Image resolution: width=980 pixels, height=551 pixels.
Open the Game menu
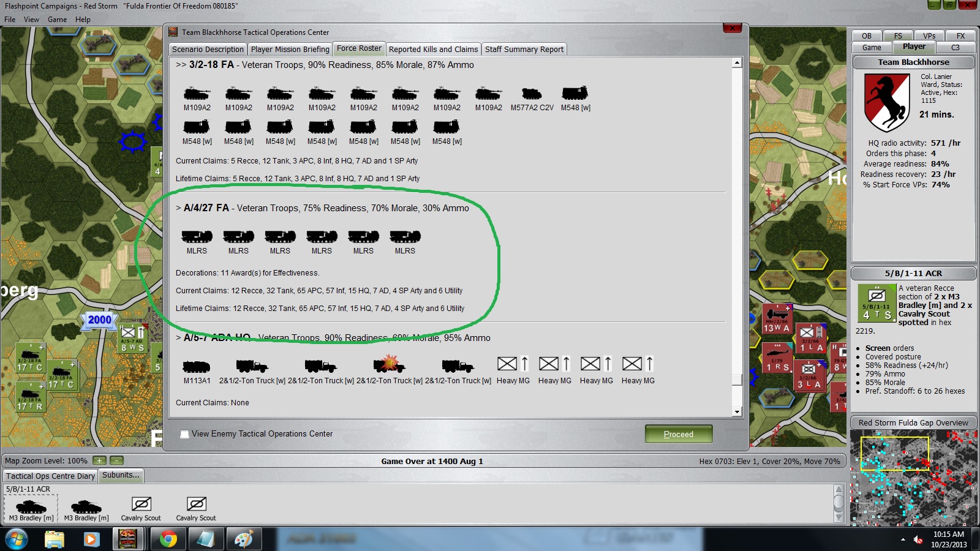click(58, 20)
